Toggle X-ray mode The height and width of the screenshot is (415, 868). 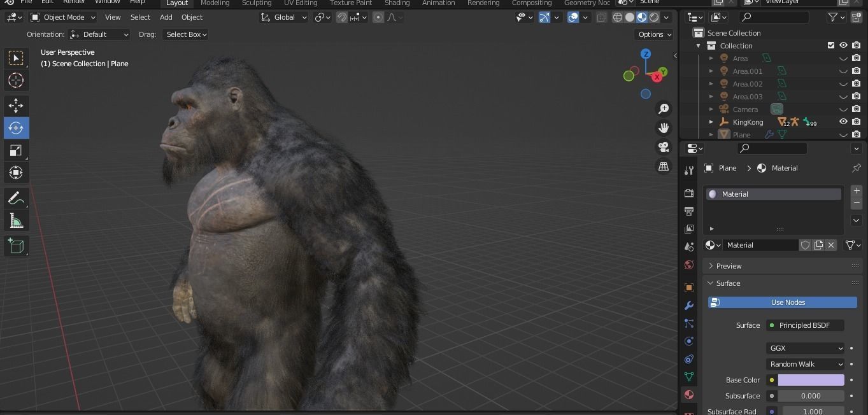pos(601,17)
